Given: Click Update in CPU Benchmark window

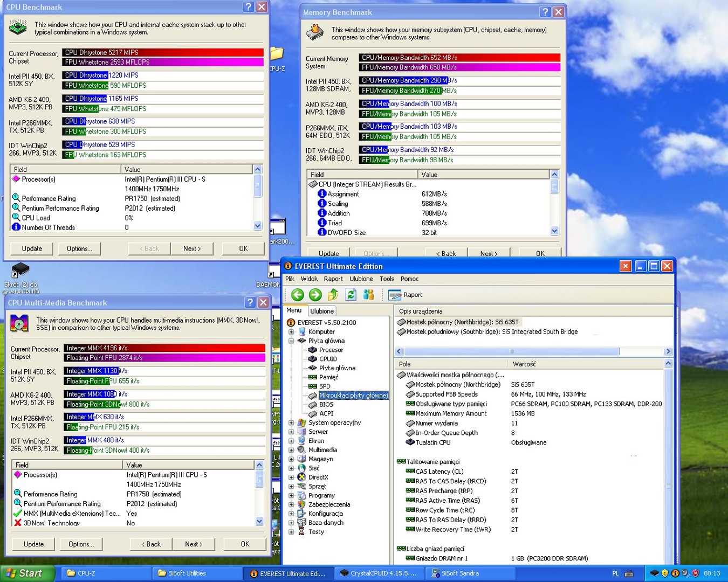Looking at the screenshot, I should click(32, 248).
